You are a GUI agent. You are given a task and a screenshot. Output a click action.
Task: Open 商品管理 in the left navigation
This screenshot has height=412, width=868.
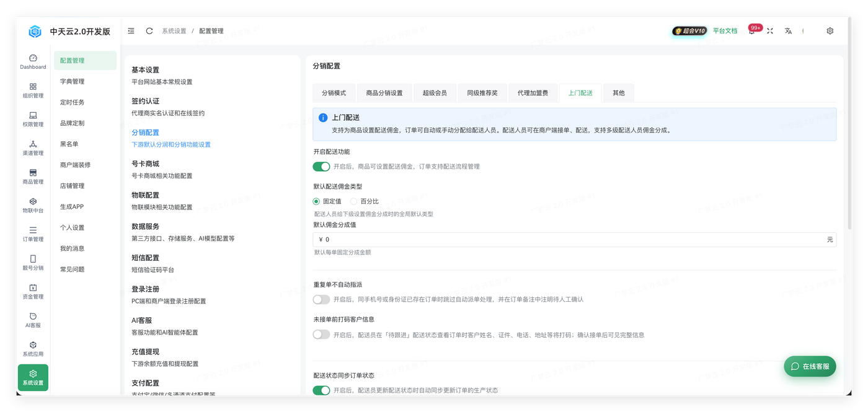[x=33, y=177]
